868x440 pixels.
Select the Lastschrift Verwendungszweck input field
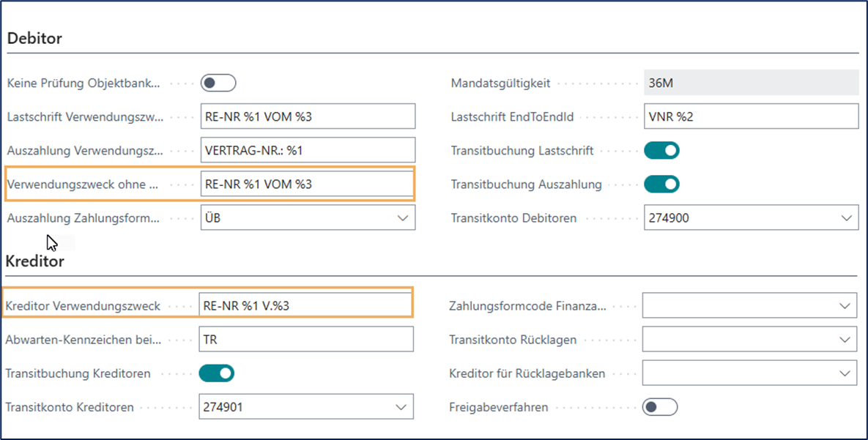point(308,116)
